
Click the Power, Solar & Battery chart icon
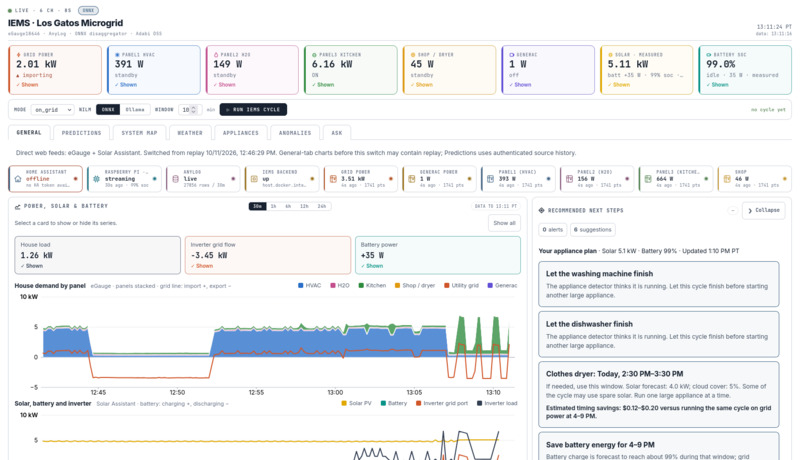pyautogui.click(x=17, y=207)
